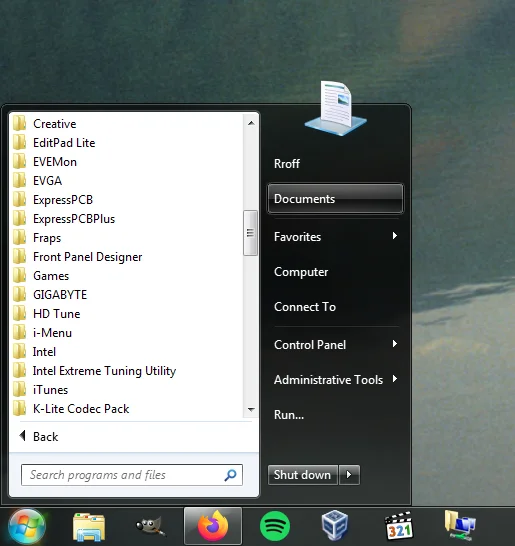Open File Explorer from the taskbar
This screenshot has width=515, height=546.
click(x=89, y=526)
